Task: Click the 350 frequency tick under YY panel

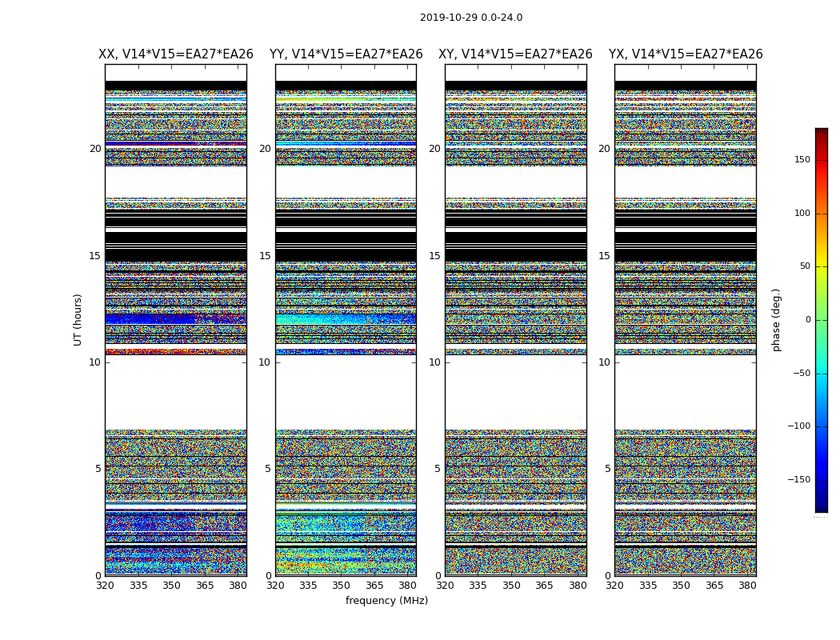Action: [342, 586]
